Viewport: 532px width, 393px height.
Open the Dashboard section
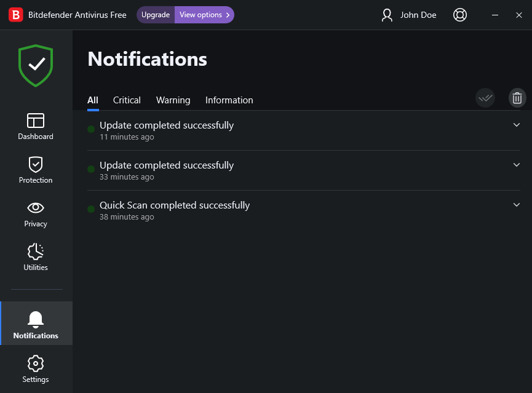(x=36, y=126)
